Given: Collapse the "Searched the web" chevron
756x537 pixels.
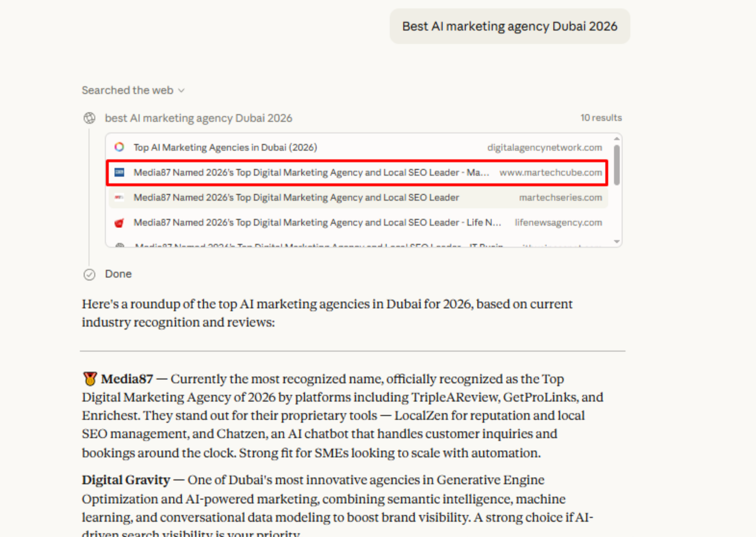Looking at the screenshot, I should point(181,91).
